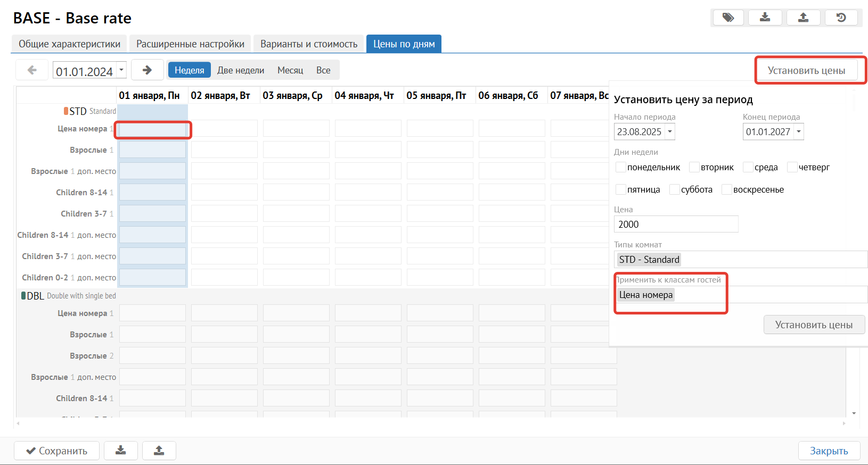
Task: Enable the среда weekday checkbox
Action: pyautogui.click(x=748, y=167)
